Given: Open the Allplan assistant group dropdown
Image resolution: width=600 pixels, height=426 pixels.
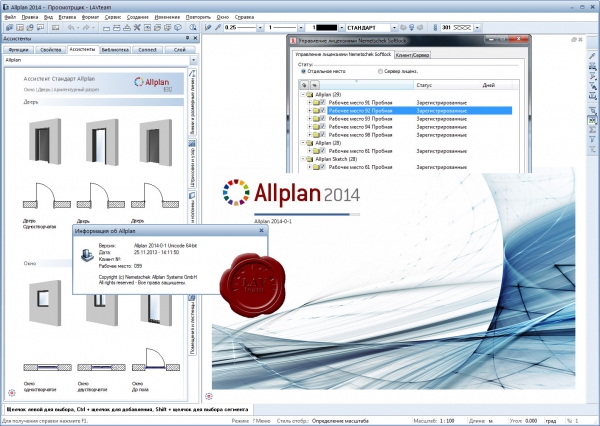Looking at the screenshot, I should [193, 60].
